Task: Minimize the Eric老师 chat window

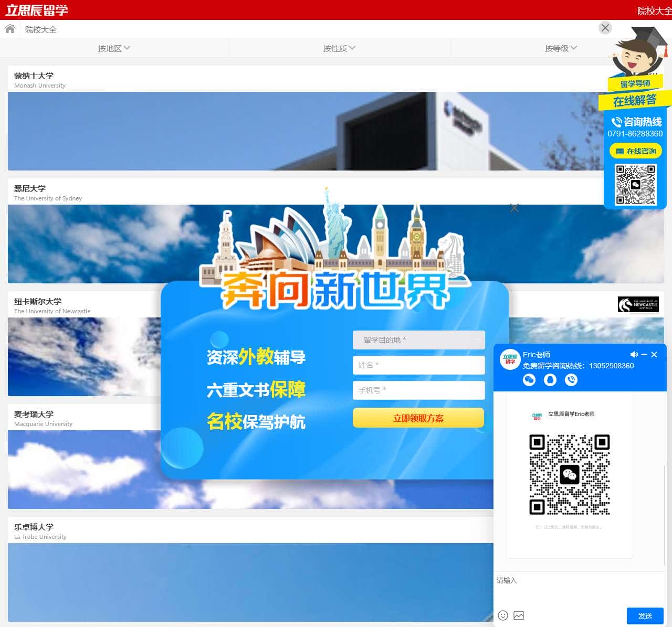Action: (x=644, y=355)
